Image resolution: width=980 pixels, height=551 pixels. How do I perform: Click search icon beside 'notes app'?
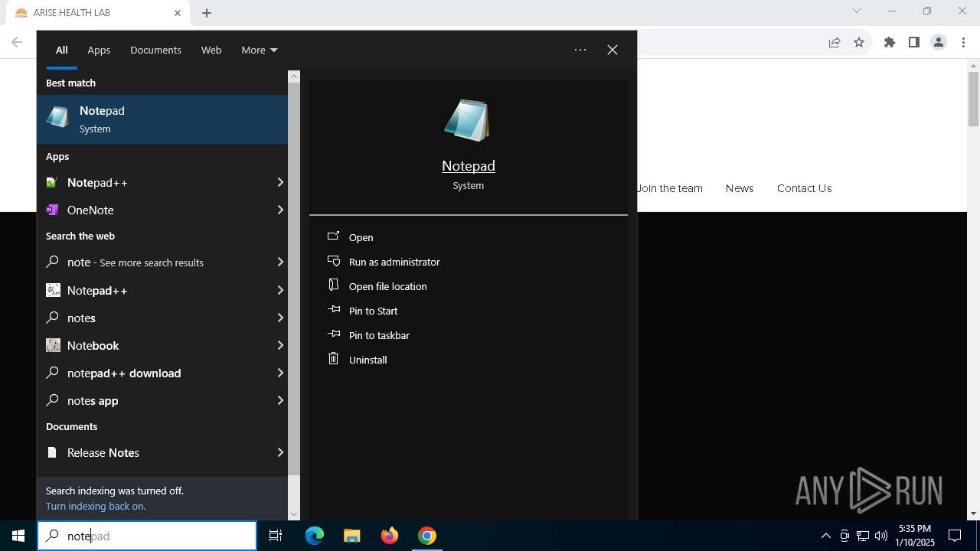point(52,400)
